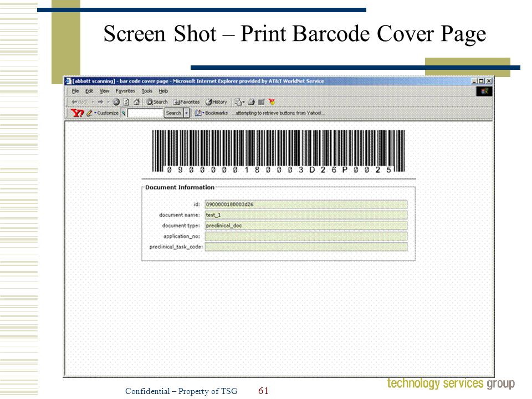Viewport: 532px width, 399px height.
Task: Open the Help menu
Action: coord(163,91)
